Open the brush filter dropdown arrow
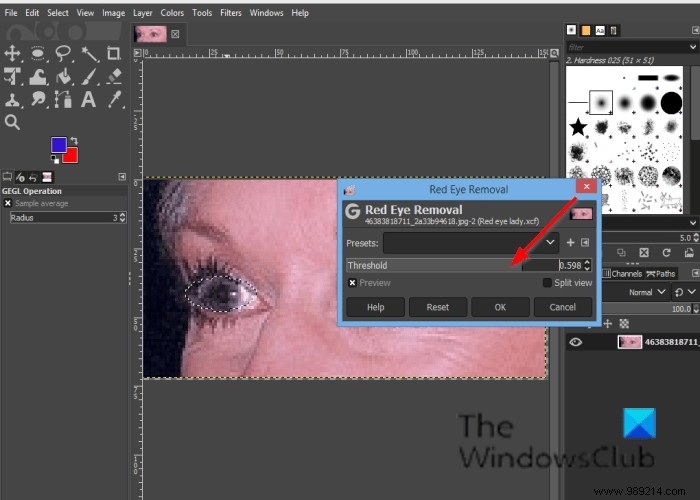 (692, 46)
